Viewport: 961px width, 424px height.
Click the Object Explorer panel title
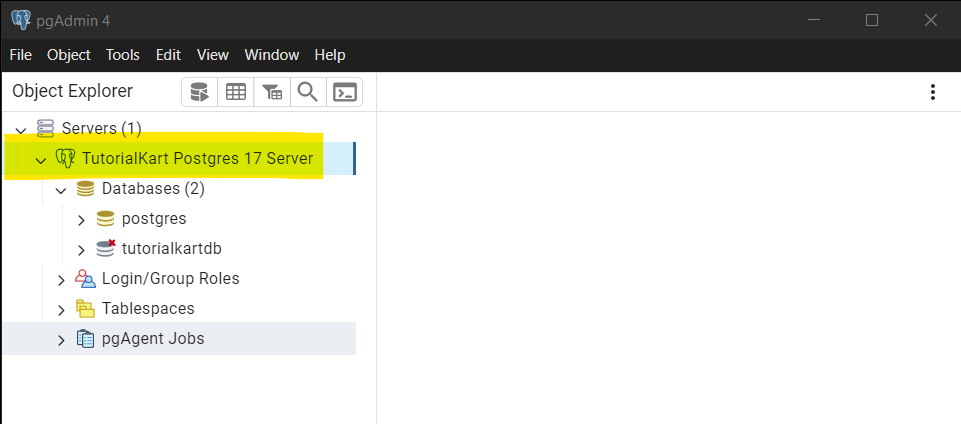(x=72, y=91)
